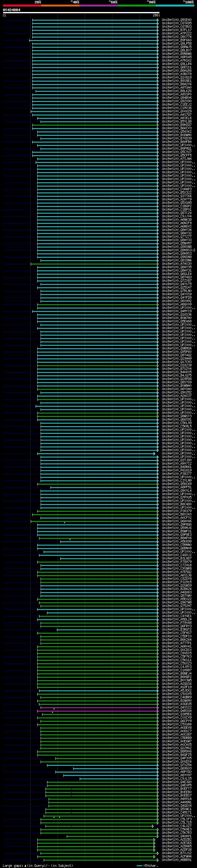
Task: Open hit UniRef100_A6R041
Action: click(x=177, y=646)
